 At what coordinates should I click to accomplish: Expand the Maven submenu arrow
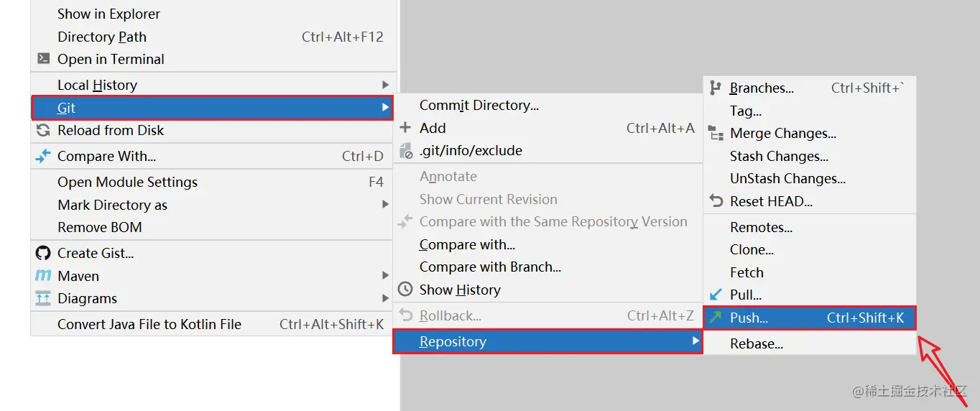(x=386, y=276)
